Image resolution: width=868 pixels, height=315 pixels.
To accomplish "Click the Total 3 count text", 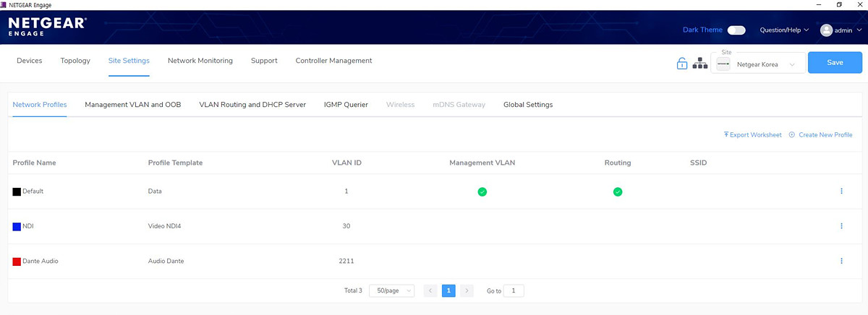I will pos(353,290).
